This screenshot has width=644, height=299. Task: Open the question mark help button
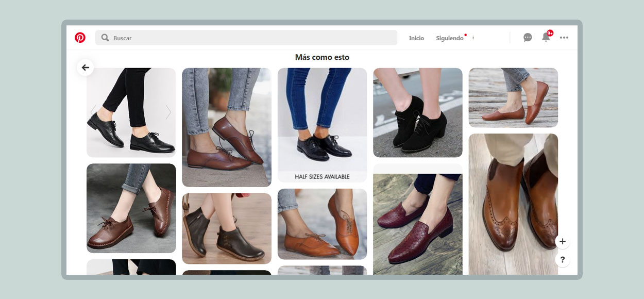coord(563,260)
